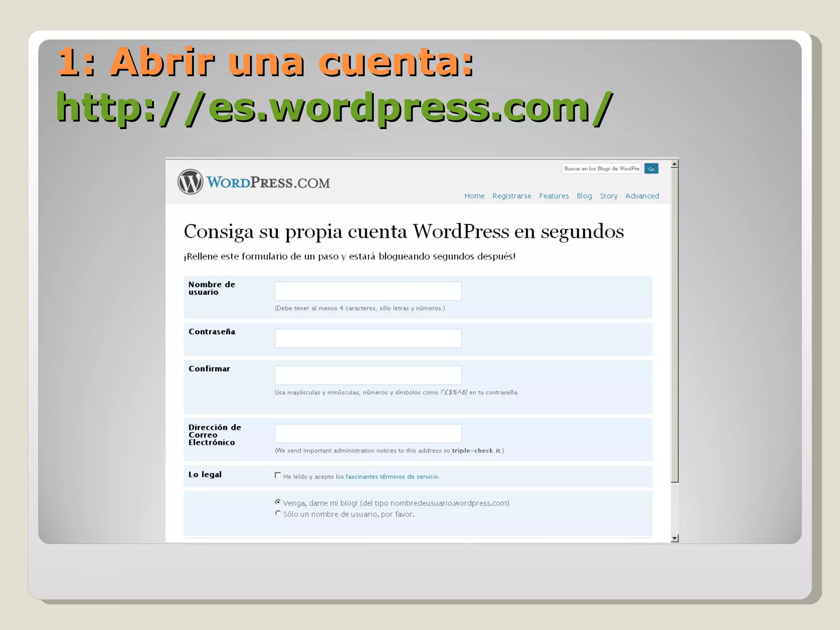Select 'Sólo un nombre de usuario' radio
The width and height of the screenshot is (840, 630).
point(278,513)
